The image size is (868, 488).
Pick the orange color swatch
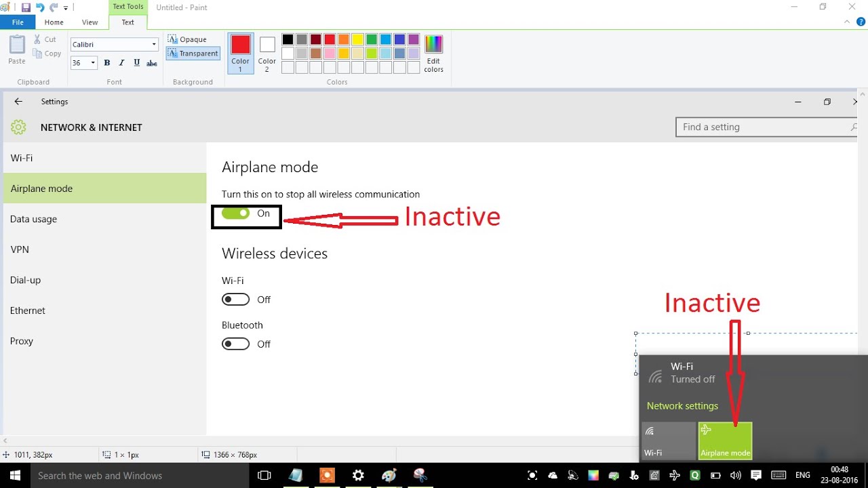point(344,39)
